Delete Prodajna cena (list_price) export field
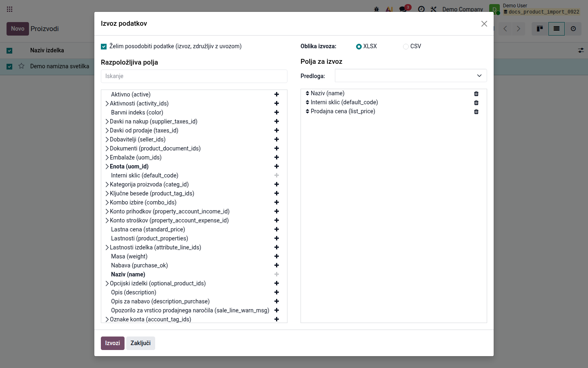588x368 pixels. click(476, 112)
